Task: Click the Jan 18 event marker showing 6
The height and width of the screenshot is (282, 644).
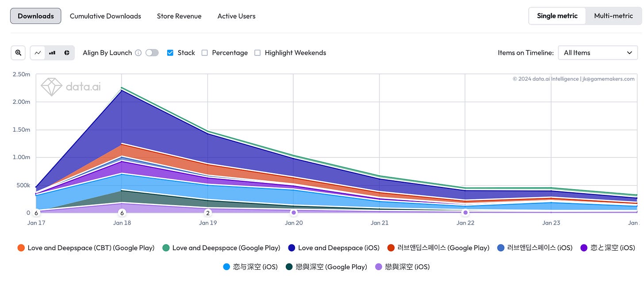Action: pyautogui.click(x=122, y=213)
